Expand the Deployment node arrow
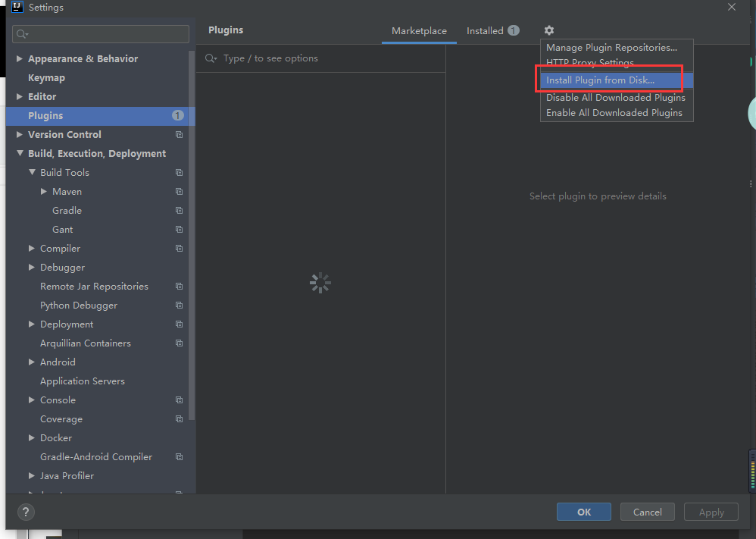 coord(31,324)
